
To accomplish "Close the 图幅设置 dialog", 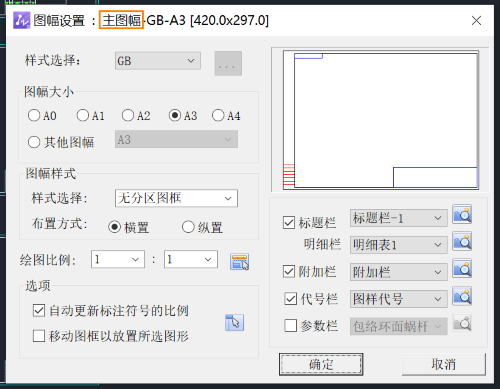I will 476,21.
